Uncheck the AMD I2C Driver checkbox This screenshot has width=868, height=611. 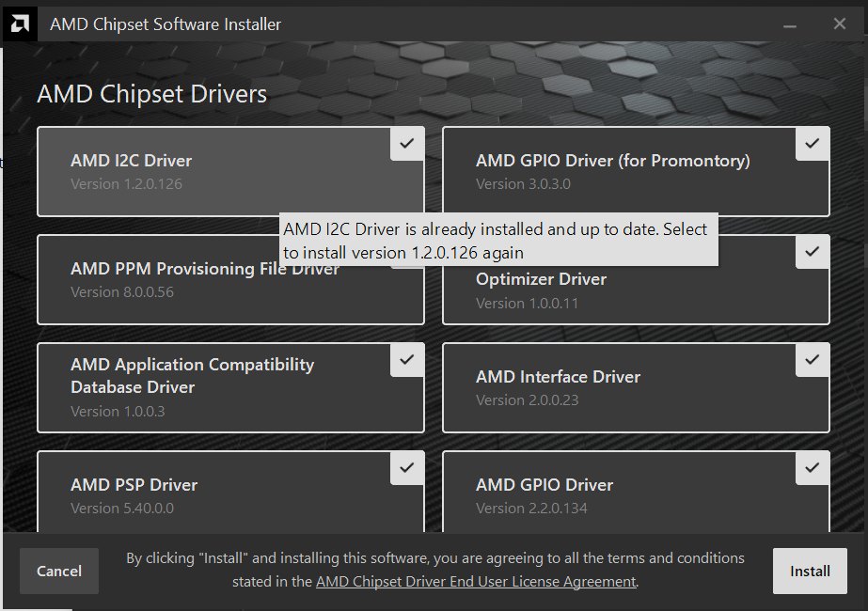point(407,144)
